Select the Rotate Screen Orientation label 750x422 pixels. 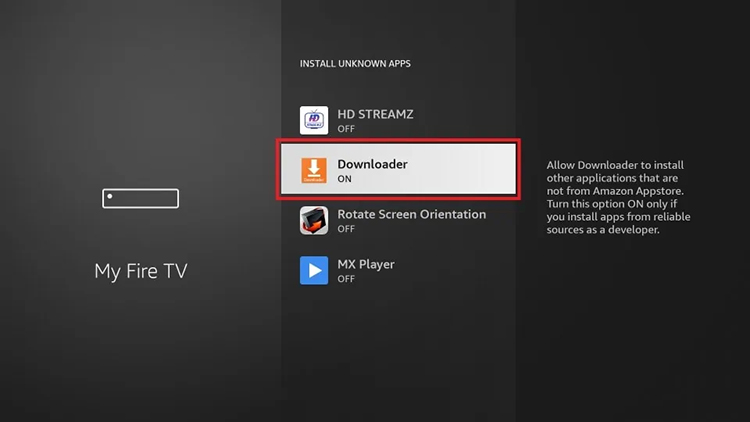pyautogui.click(x=411, y=214)
